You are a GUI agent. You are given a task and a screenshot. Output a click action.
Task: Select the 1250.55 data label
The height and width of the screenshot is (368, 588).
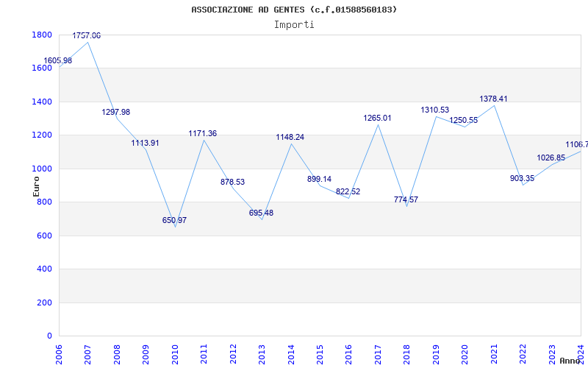tap(464, 120)
